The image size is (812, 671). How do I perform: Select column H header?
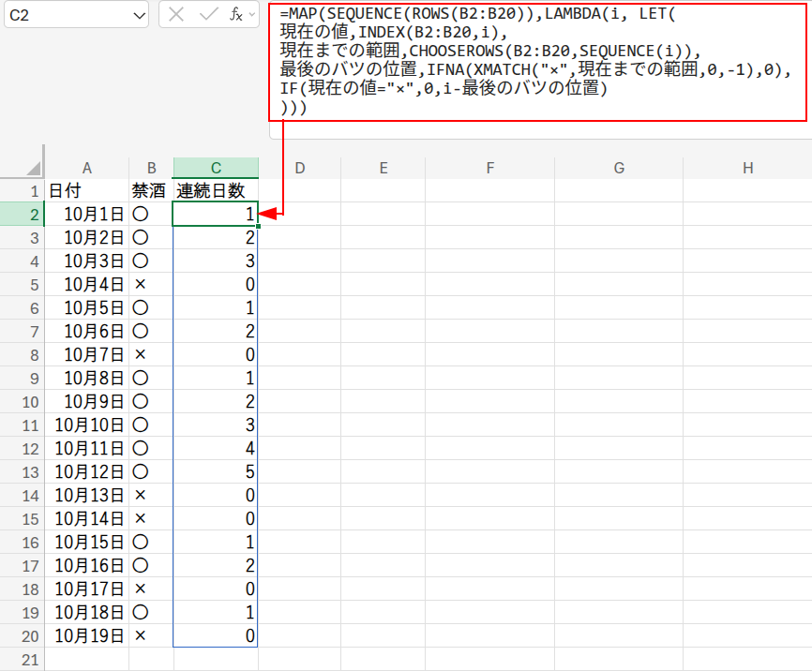point(746,168)
